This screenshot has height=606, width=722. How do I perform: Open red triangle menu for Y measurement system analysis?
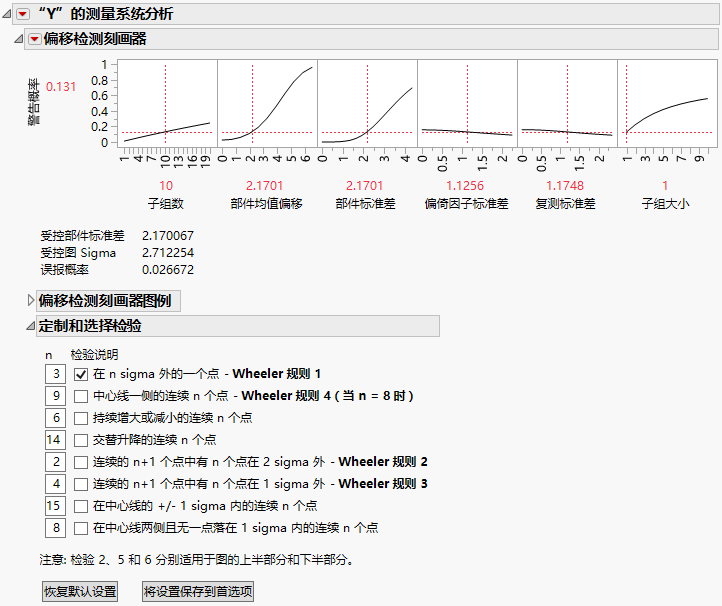[23, 14]
